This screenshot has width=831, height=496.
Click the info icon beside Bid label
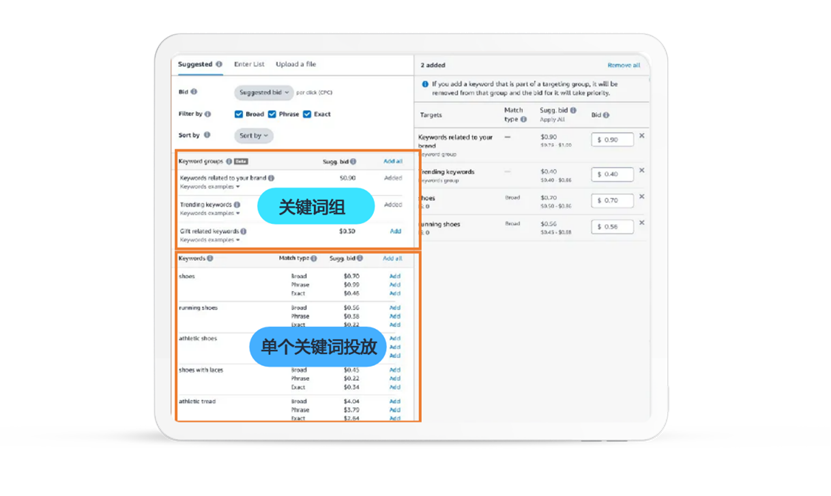[194, 92]
